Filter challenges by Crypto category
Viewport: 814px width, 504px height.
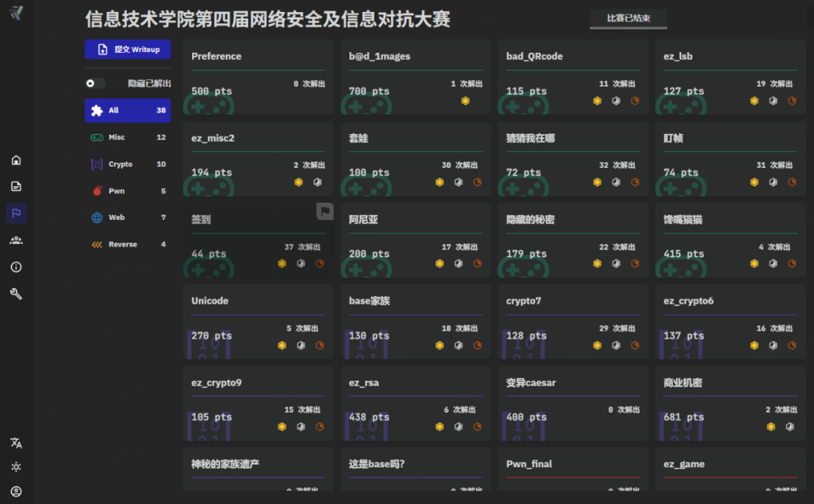click(x=127, y=164)
